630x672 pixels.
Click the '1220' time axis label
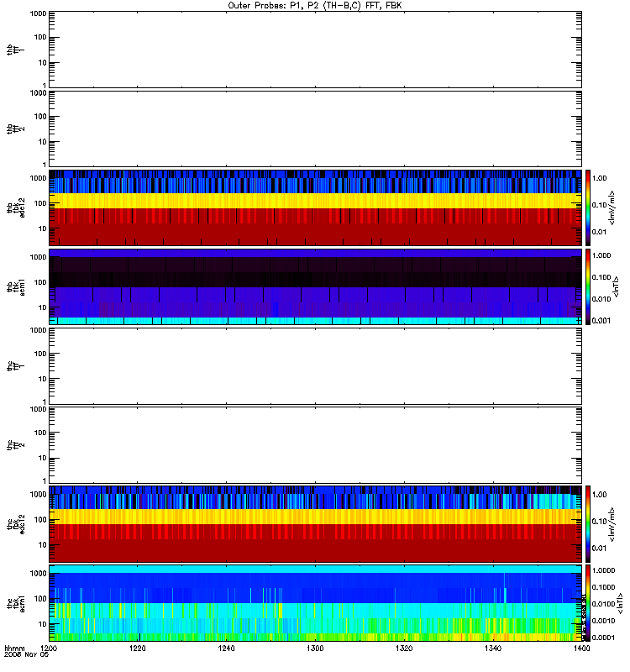(138, 648)
